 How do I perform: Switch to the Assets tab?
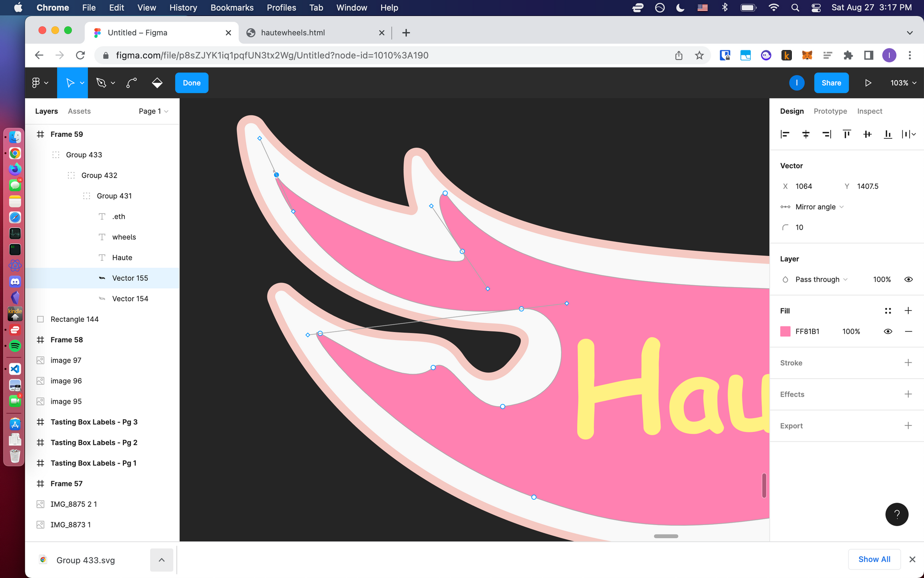click(x=79, y=111)
